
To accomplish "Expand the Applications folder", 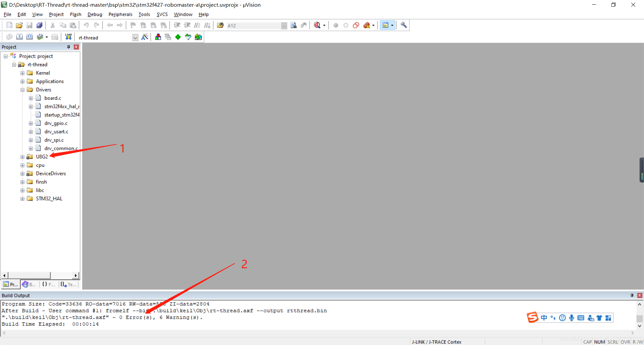I will [22, 81].
